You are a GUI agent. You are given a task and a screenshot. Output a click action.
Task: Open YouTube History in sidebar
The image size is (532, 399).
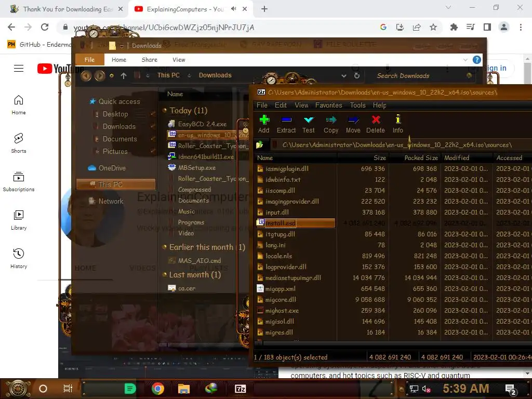pos(19,258)
